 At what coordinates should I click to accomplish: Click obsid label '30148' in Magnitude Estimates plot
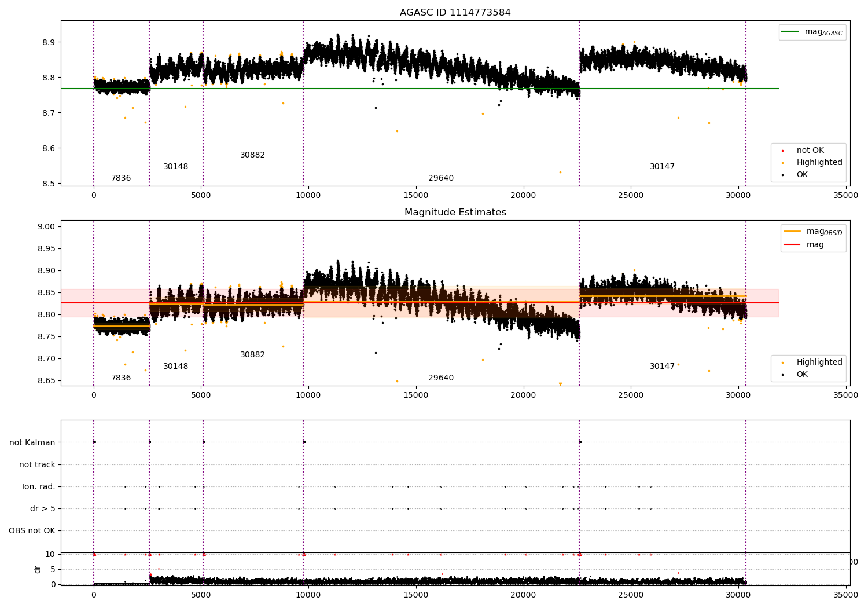175,367
